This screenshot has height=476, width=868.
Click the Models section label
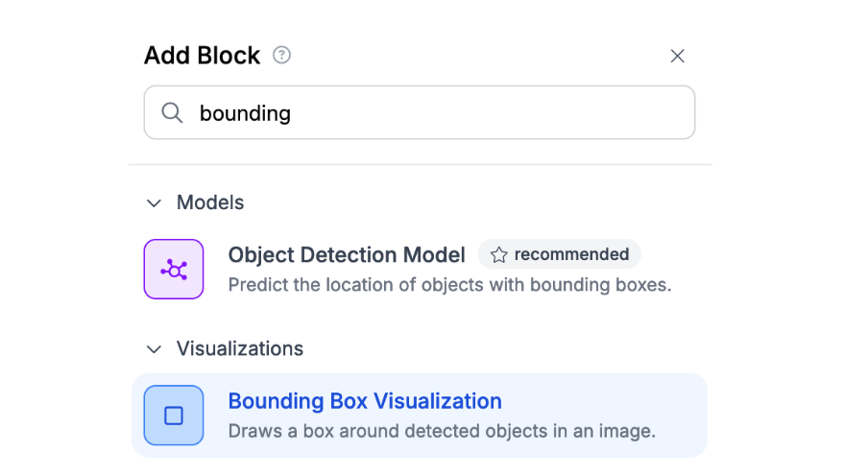point(210,203)
